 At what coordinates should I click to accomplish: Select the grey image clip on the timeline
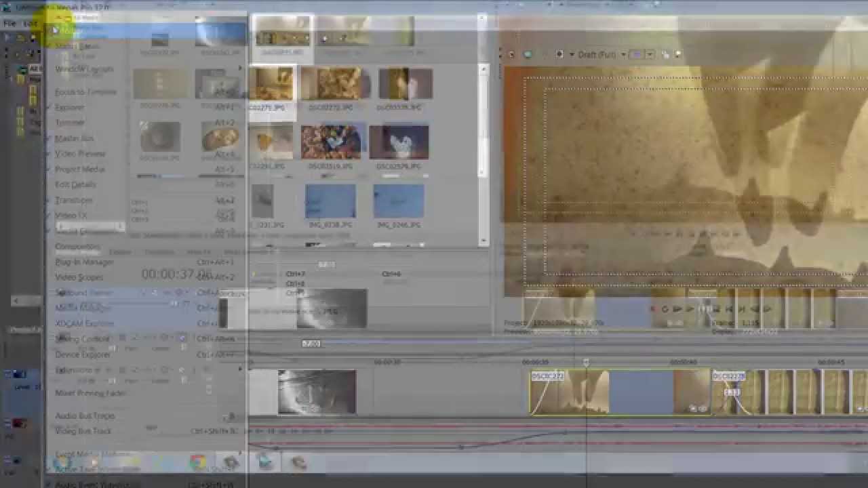click(x=317, y=392)
